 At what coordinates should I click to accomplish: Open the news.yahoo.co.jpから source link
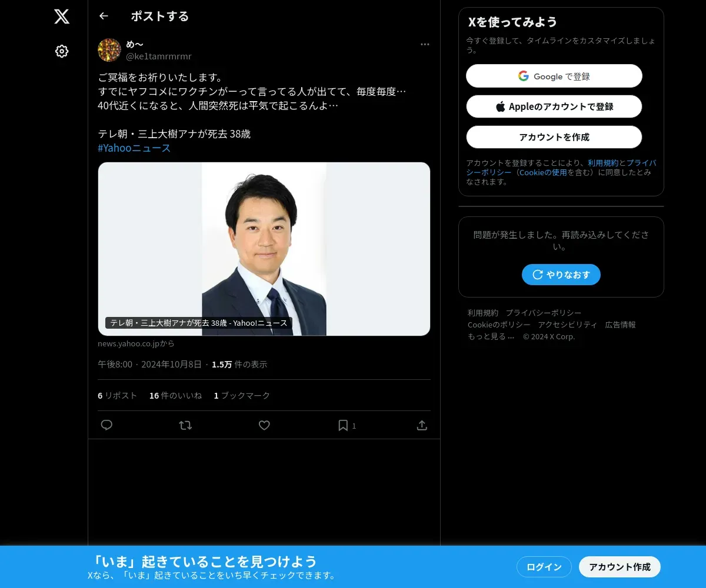point(136,343)
